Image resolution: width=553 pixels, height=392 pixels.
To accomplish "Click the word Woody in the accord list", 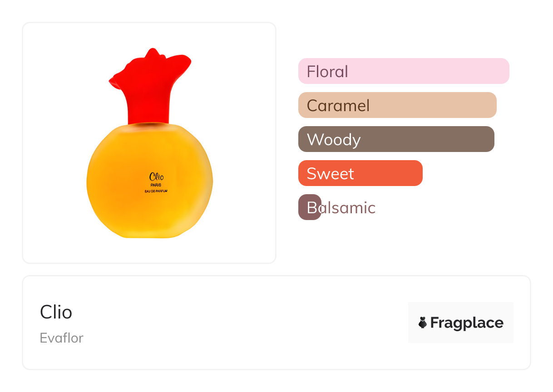I will pos(334,140).
